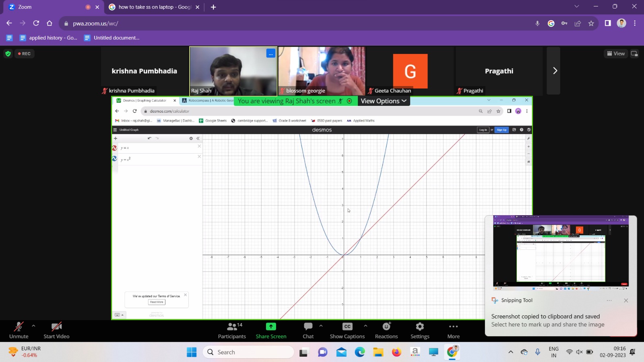This screenshot has width=644, height=362.
Task: Bookmark this page with star icon
Action: coord(591,23)
